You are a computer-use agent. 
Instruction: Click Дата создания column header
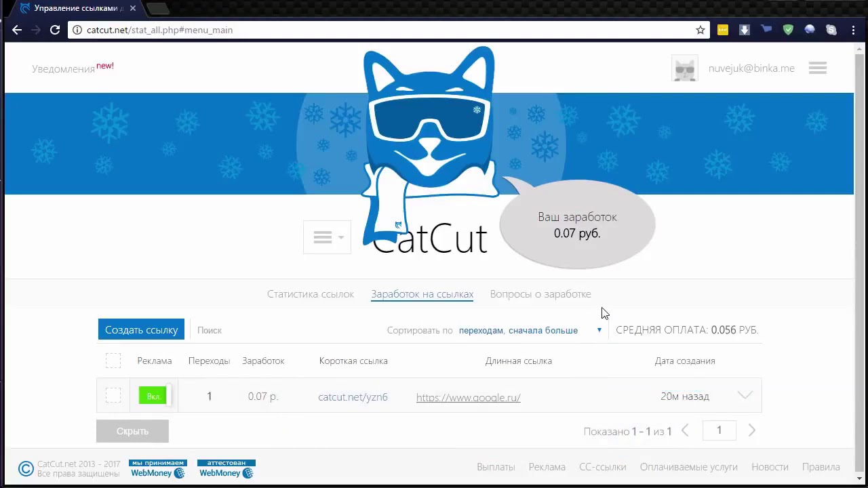coord(685,361)
